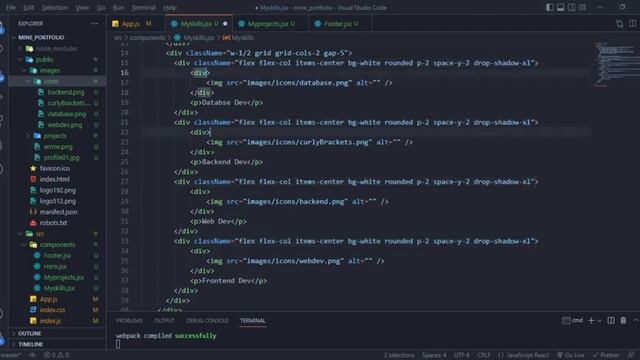Switch to the App.js editor tab

pos(131,24)
